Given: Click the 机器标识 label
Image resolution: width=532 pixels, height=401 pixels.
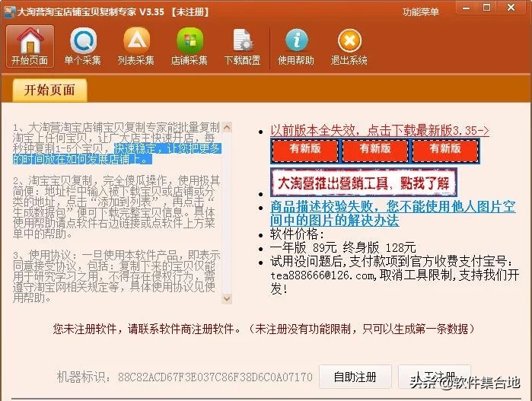Looking at the screenshot, I should (x=84, y=377).
